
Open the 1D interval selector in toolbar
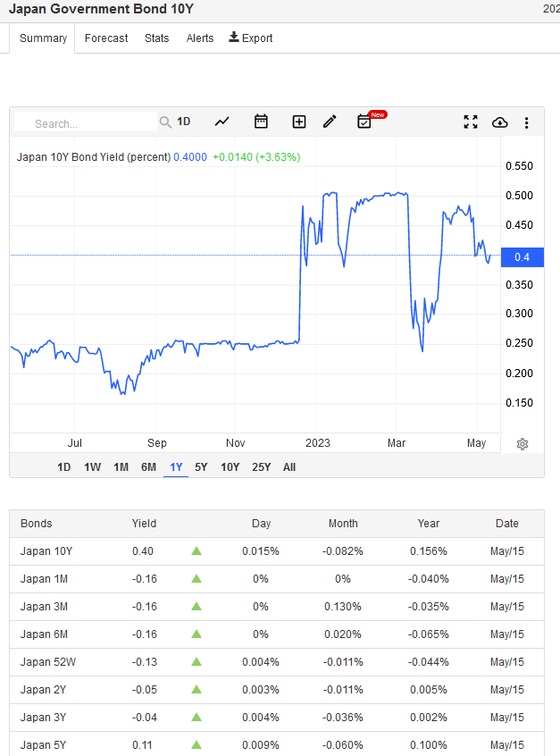pos(184,122)
